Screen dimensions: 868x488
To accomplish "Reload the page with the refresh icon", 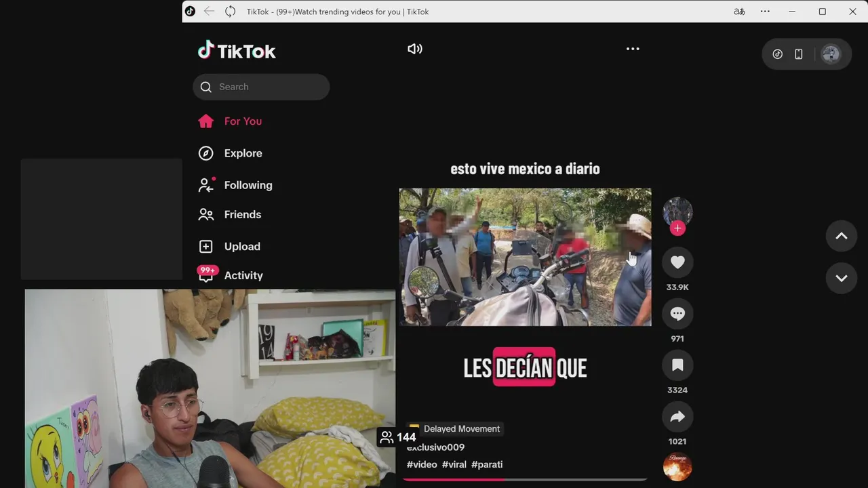I will point(231,12).
